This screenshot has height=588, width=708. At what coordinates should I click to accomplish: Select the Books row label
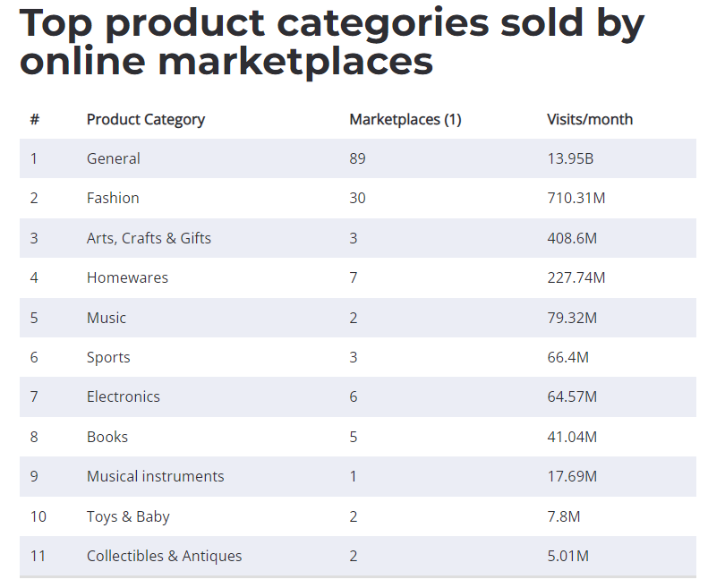coord(107,437)
